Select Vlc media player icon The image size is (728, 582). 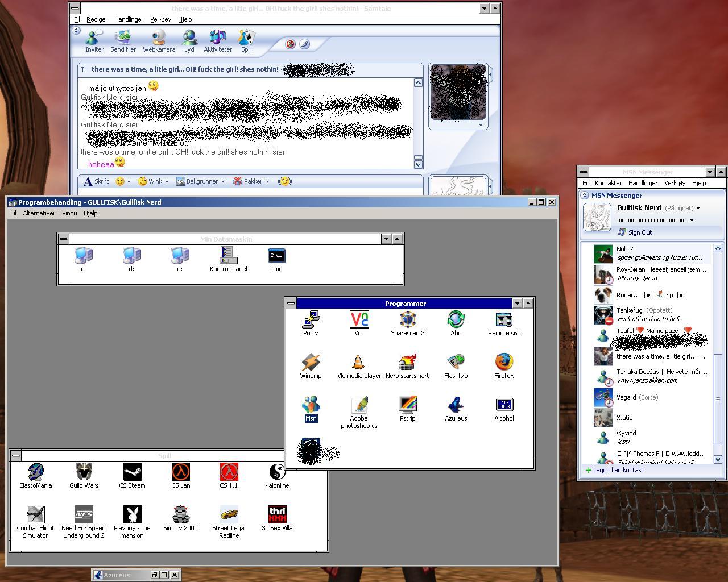(359, 366)
